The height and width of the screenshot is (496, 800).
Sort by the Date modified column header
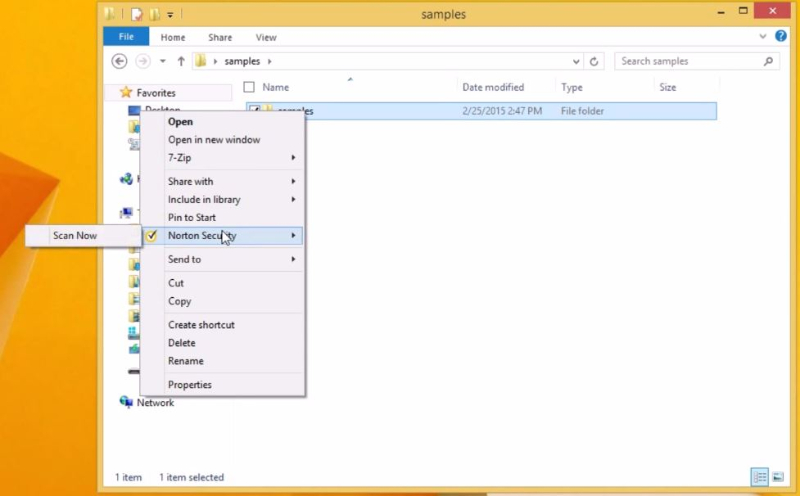pyautogui.click(x=493, y=87)
